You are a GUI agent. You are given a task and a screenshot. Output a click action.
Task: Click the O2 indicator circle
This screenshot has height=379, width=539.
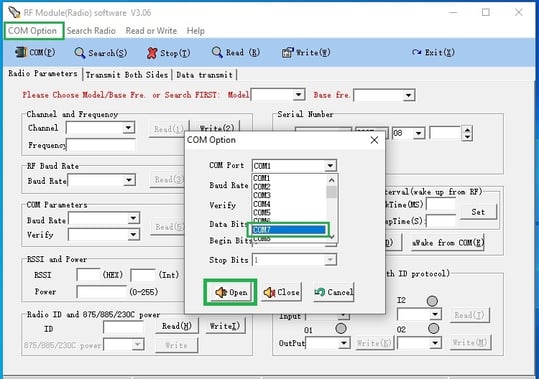[x=433, y=328]
